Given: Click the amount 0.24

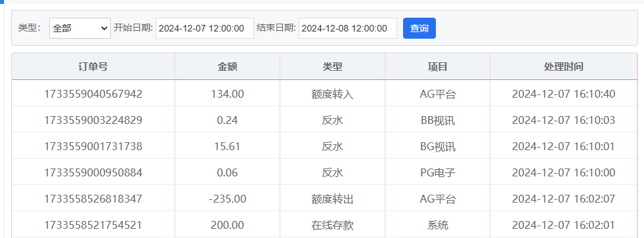Looking at the screenshot, I should [228, 120].
